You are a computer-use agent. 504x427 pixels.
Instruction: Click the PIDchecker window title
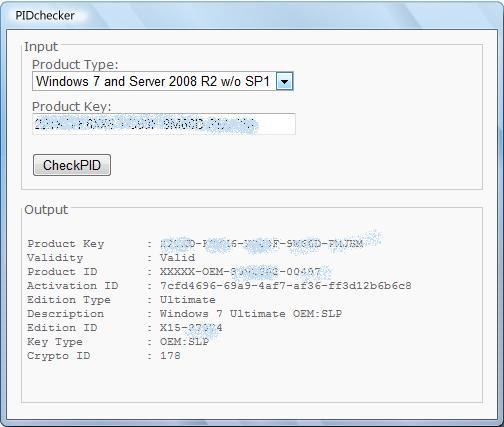pos(45,15)
